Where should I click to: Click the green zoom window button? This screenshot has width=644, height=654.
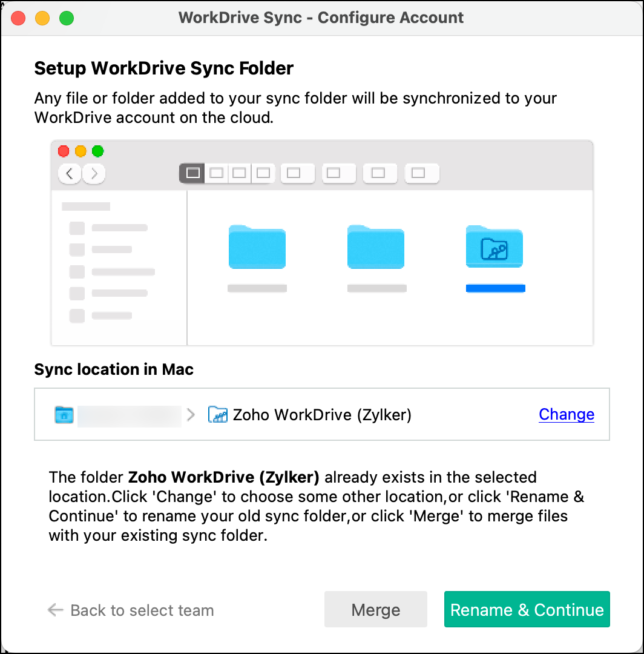point(67,18)
